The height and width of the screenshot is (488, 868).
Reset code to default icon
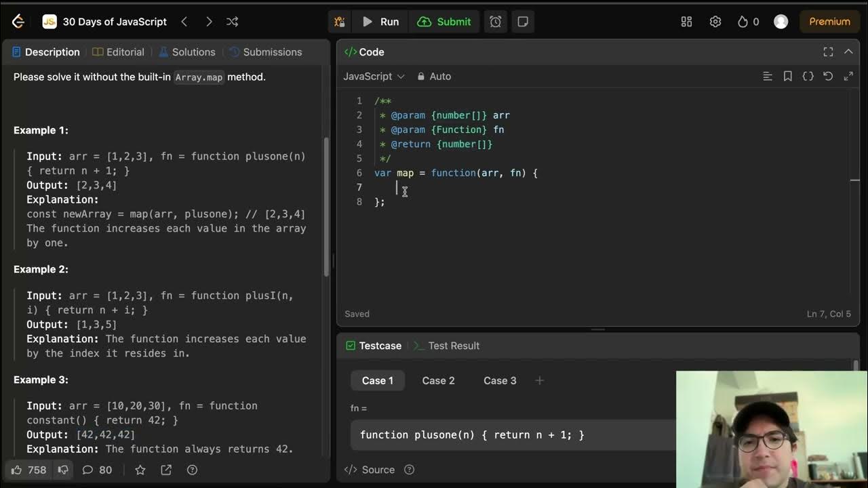828,77
